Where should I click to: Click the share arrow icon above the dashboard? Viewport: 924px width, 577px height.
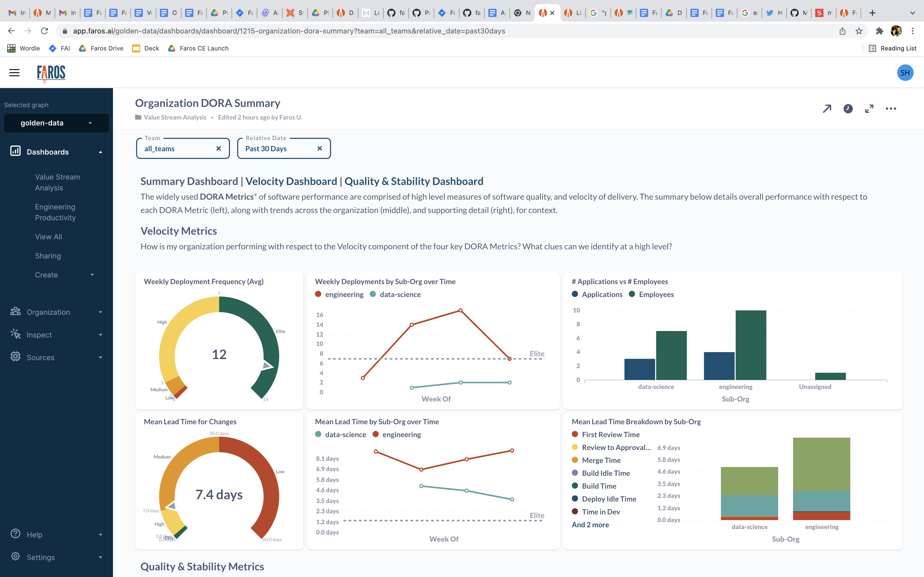(x=827, y=108)
